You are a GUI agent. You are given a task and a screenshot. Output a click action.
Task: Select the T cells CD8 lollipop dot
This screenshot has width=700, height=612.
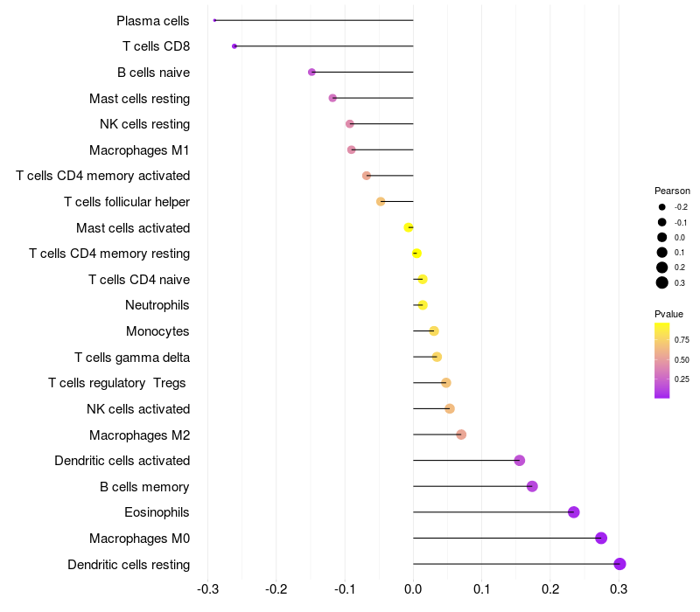click(x=234, y=46)
